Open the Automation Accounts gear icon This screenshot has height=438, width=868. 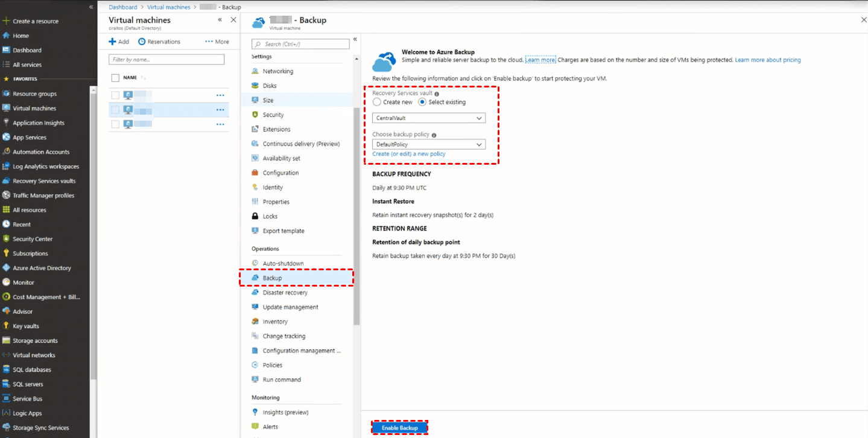[x=6, y=151]
